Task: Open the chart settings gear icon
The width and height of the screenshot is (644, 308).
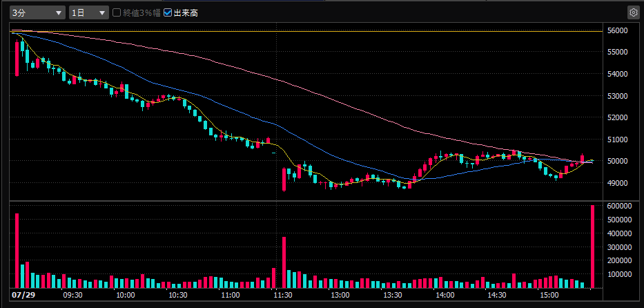Action: click(633, 12)
